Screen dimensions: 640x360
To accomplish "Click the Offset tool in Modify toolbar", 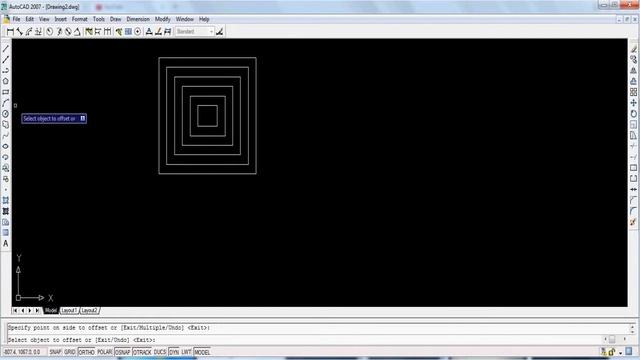I will 633,81.
